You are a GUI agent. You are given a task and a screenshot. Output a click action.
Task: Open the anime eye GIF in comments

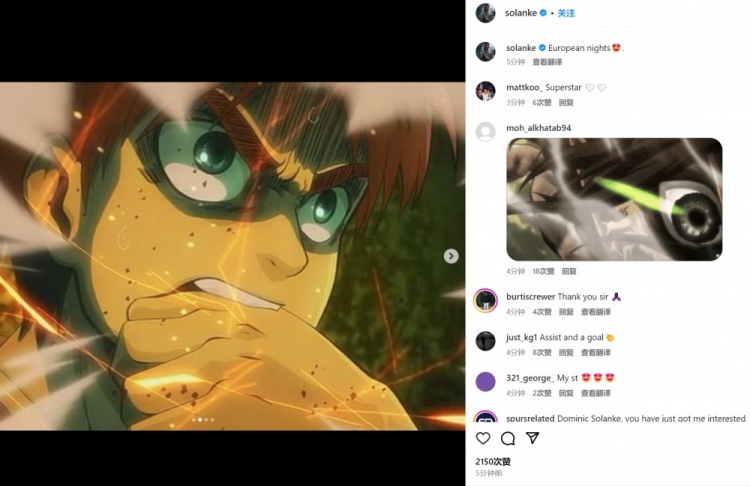coord(614,199)
